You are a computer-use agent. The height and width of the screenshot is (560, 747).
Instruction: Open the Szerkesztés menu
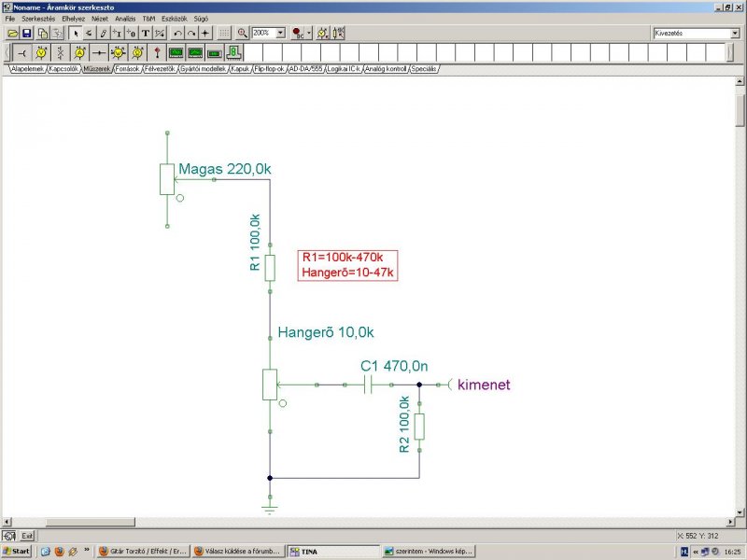point(38,19)
